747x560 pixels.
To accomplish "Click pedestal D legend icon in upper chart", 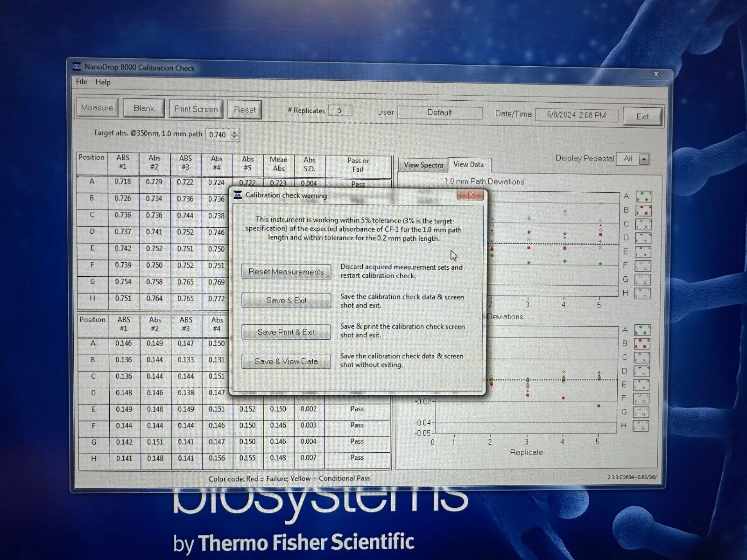I will click(643, 238).
